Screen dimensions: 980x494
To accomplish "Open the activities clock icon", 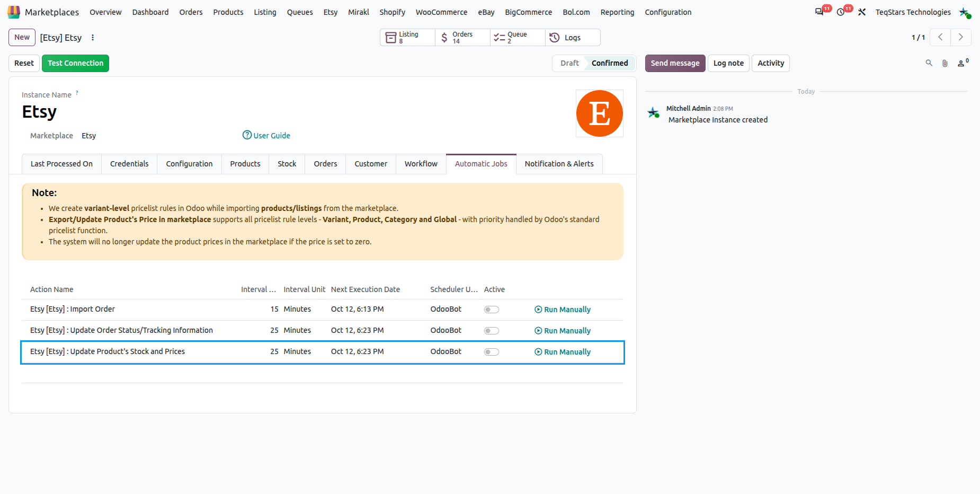I will tap(841, 12).
